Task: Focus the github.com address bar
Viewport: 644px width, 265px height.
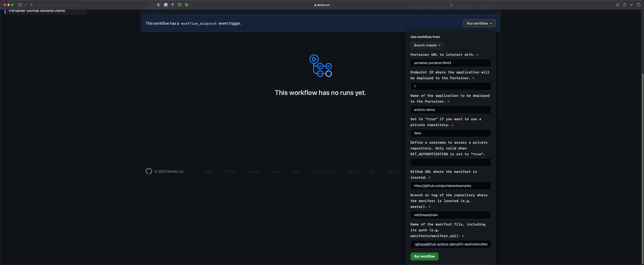Action: point(322,5)
